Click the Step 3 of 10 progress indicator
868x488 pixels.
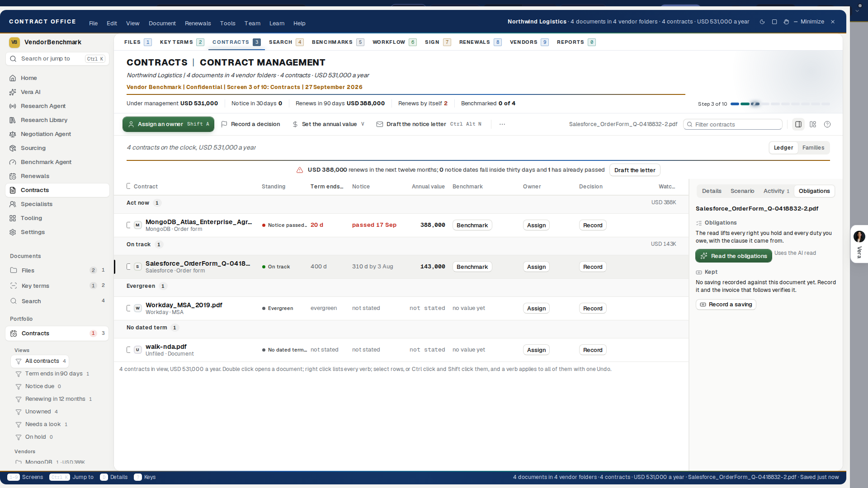(x=764, y=104)
